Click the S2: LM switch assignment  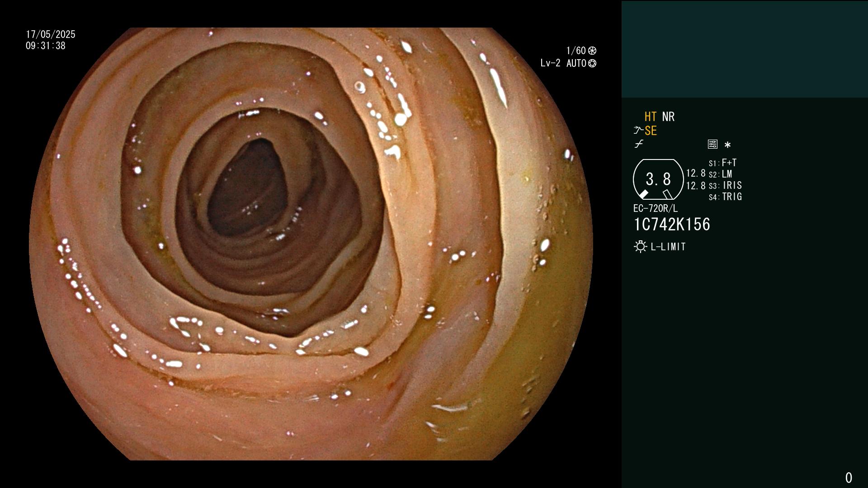[720, 174]
